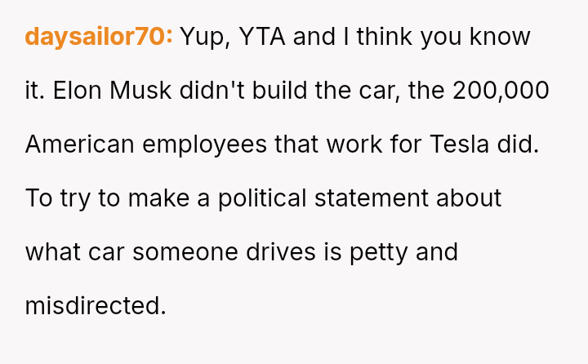This screenshot has width=588, height=364.
Task: Click the word "misdirected." ending the comment
Action: pos(96,306)
